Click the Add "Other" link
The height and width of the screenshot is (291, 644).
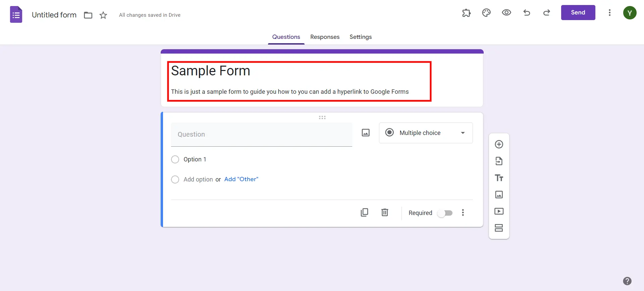coord(241,179)
